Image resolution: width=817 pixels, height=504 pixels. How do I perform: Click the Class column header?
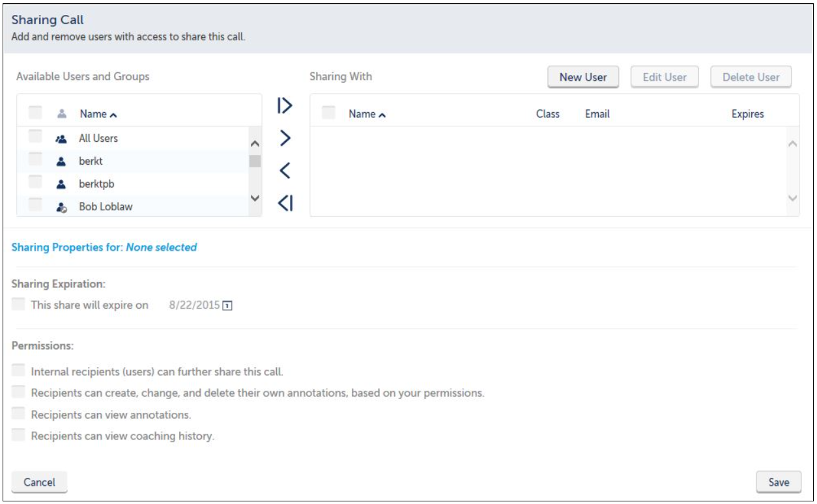(x=548, y=114)
